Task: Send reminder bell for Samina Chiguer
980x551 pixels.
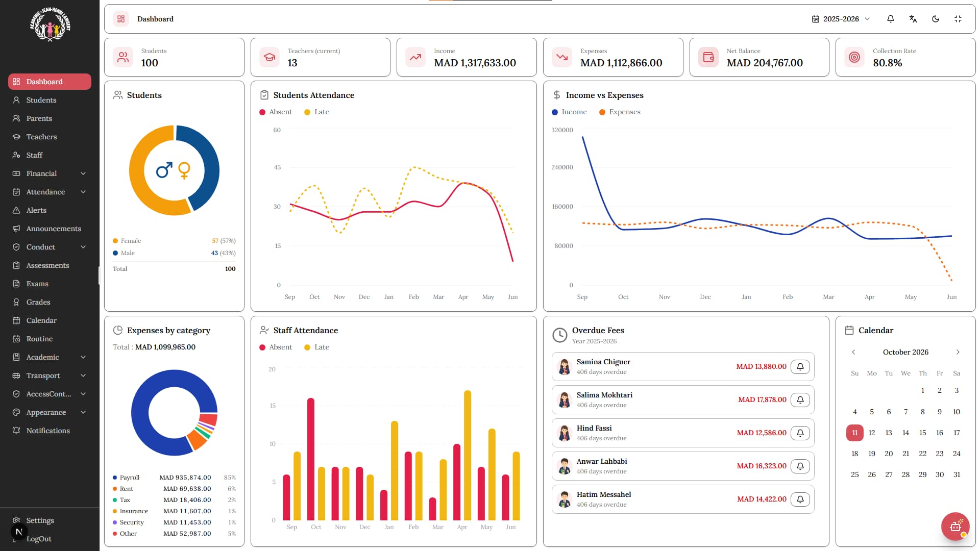Action: point(800,366)
